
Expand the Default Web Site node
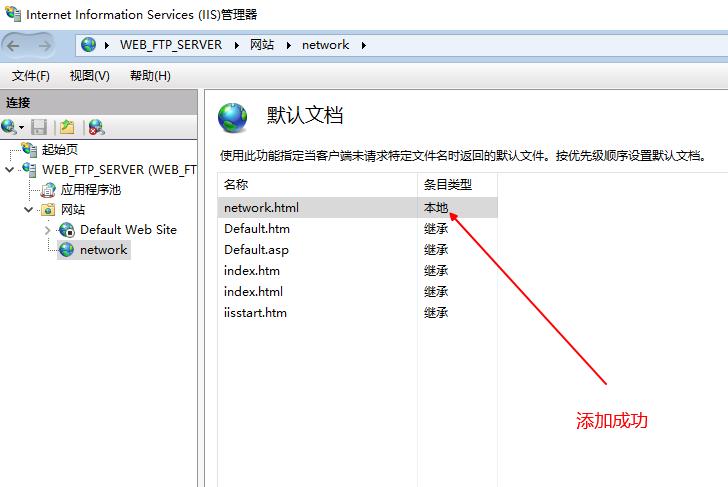coord(47,230)
